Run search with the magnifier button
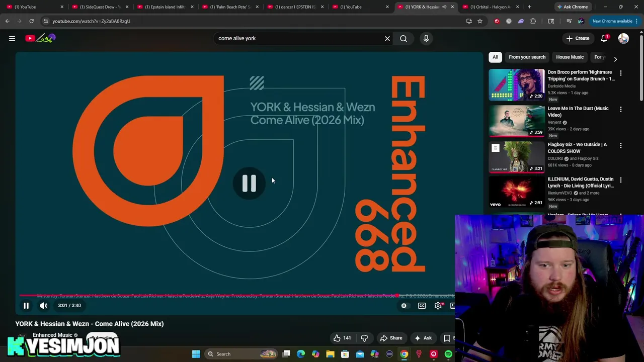 click(404, 38)
